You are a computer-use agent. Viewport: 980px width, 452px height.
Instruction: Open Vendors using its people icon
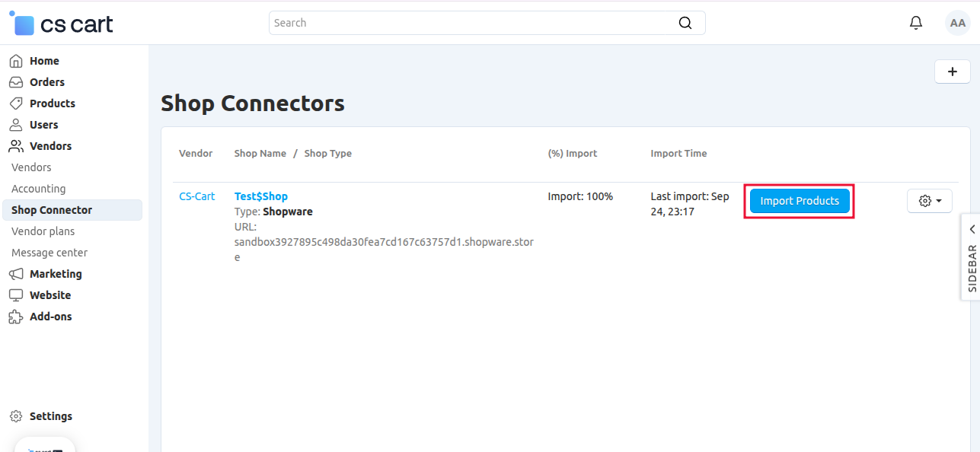(x=15, y=145)
